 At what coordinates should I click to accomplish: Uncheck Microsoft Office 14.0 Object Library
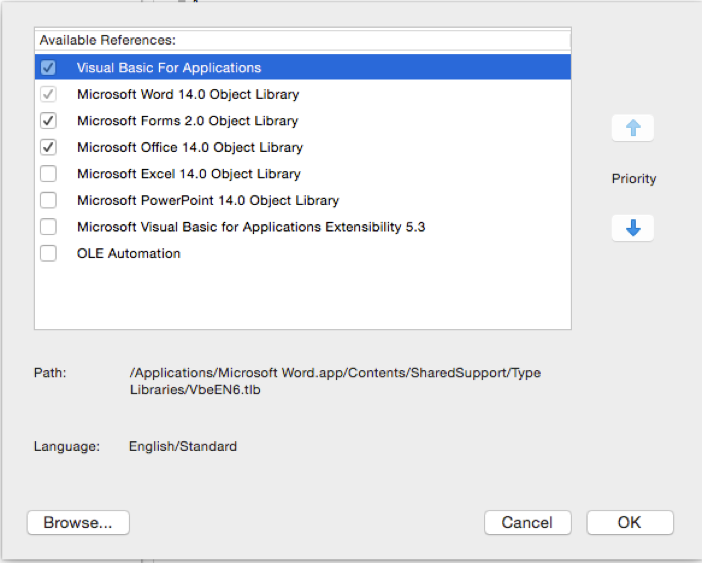coord(48,147)
